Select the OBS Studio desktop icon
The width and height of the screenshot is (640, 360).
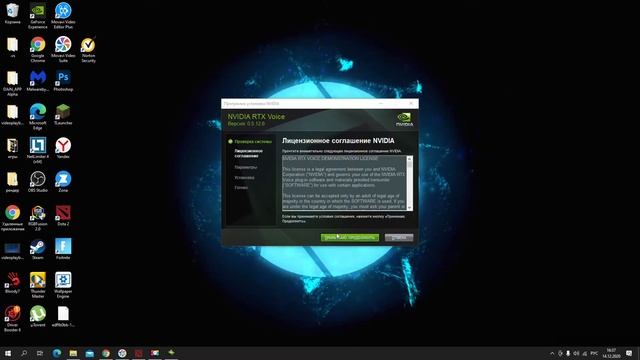tap(38, 182)
